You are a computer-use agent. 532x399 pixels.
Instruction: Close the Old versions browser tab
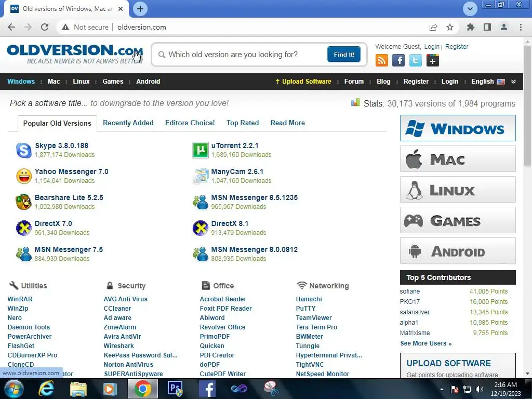[x=121, y=9]
